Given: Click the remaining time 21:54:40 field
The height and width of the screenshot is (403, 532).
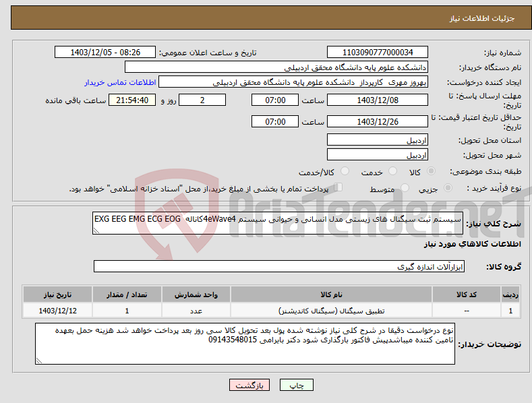Looking at the screenshot, I should (132, 100).
